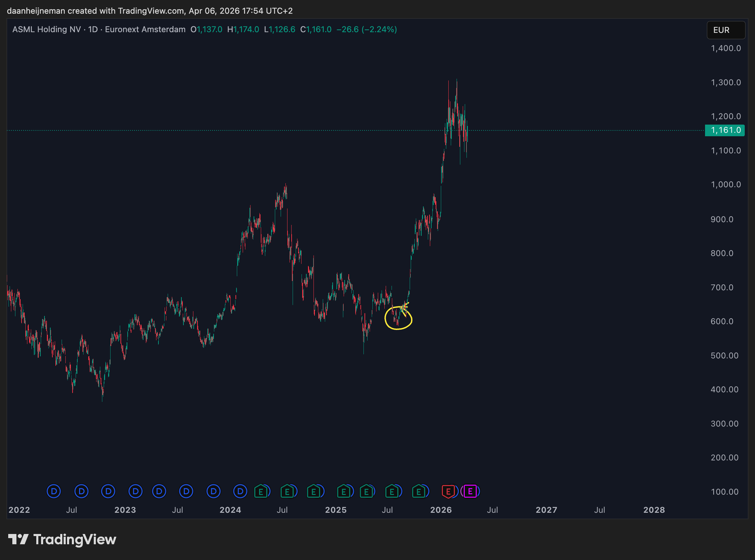The image size is (755, 560).
Task: Select the dividend marker near November 2022
Action: point(108,492)
